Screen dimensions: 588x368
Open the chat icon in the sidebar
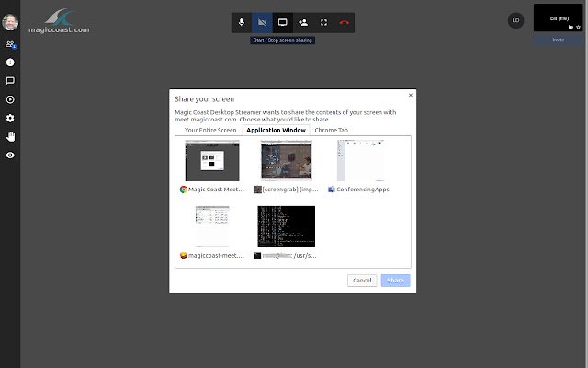point(10,81)
